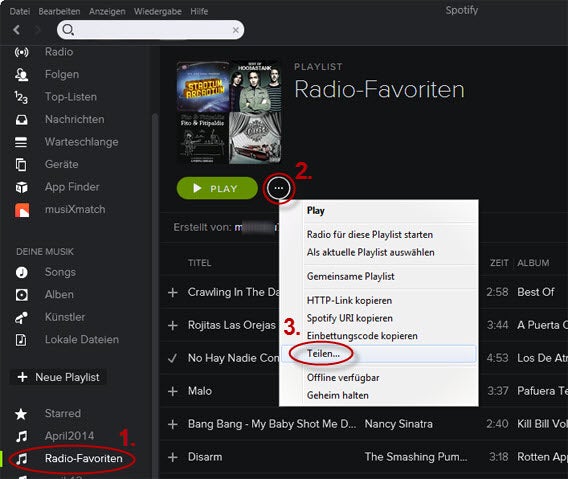Open the three-dots more options button
Viewport: 568px width, 479px height.
[x=279, y=188]
